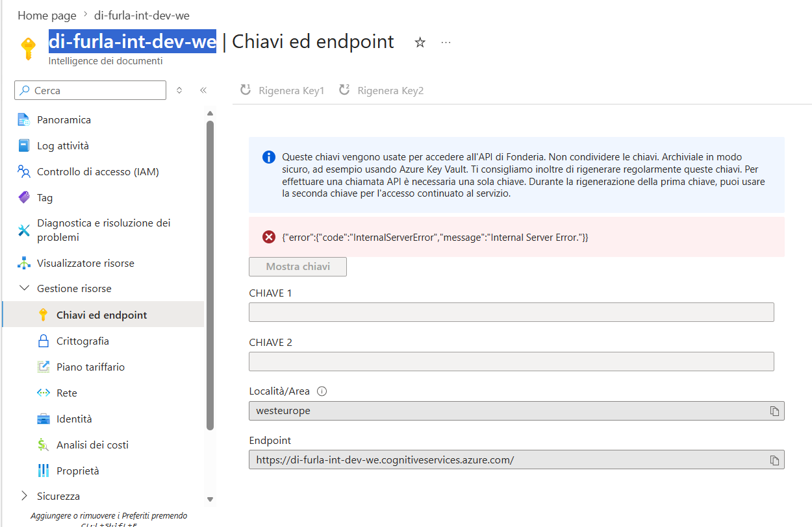
Task: Click the Mostra chiavi button
Action: [x=298, y=267]
